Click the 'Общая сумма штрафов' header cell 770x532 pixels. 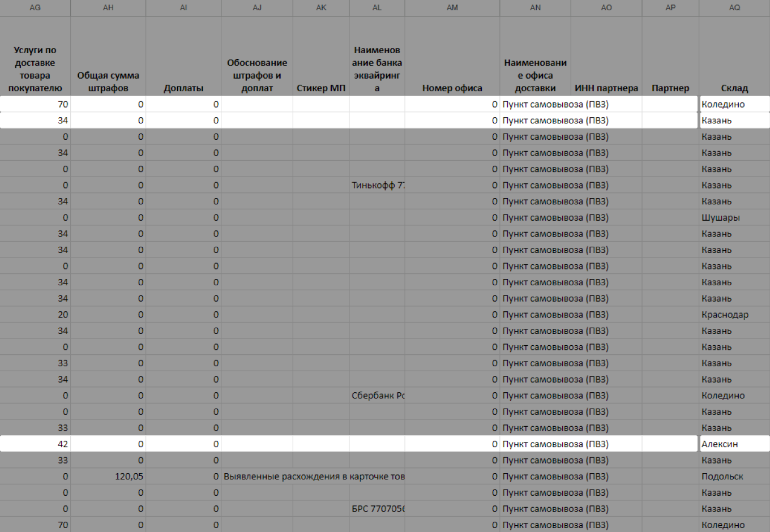pyautogui.click(x=108, y=81)
